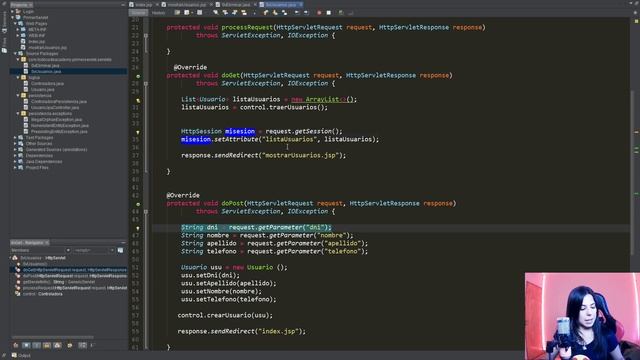Toggle the second filter icon in Navigator bottom bar
Screen dimensions: 640x360
(x=26, y=345)
